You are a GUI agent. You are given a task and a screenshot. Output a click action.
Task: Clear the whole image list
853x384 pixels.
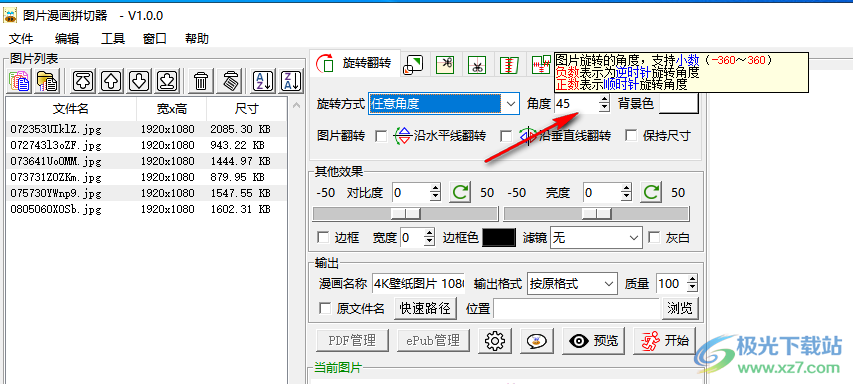(230, 81)
